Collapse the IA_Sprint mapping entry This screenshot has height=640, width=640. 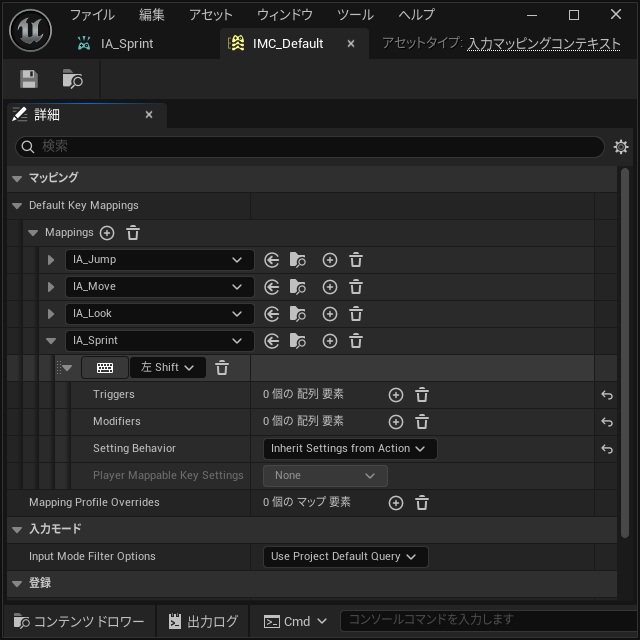click(x=51, y=341)
